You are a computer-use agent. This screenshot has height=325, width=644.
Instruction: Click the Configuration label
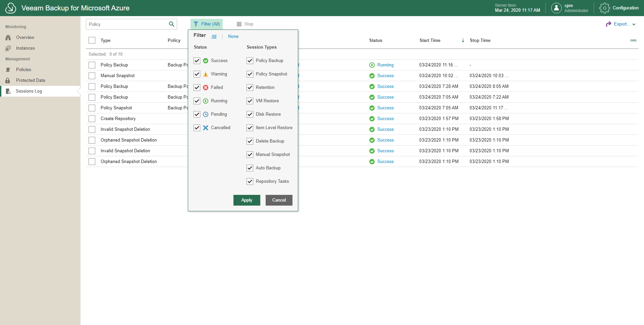[x=626, y=8]
